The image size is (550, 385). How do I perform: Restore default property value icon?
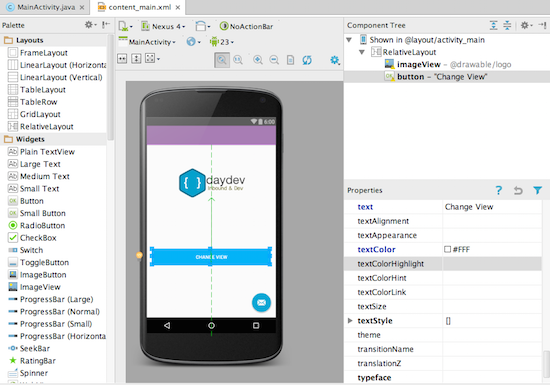point(518,190)
